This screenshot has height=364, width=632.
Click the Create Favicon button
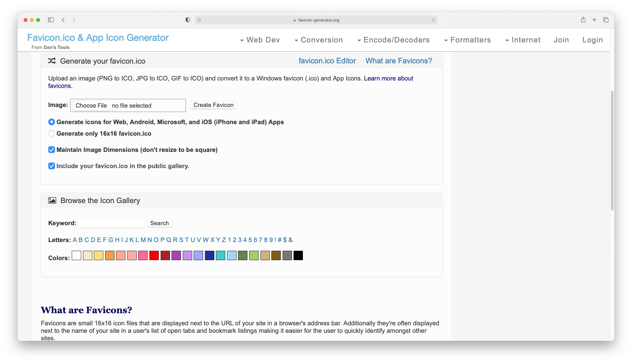tap(213, 105)
